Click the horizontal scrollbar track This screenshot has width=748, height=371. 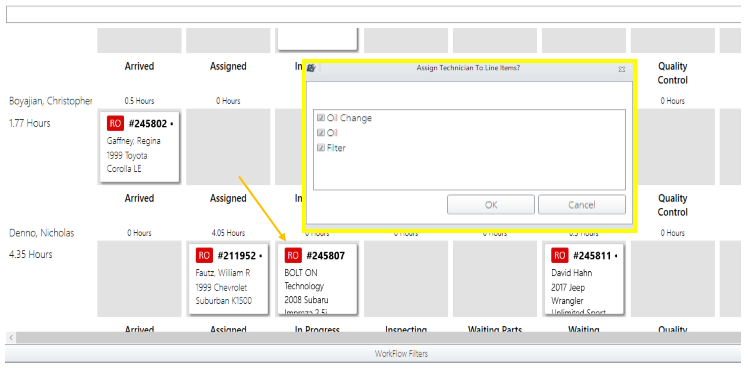tap(378, 338)
